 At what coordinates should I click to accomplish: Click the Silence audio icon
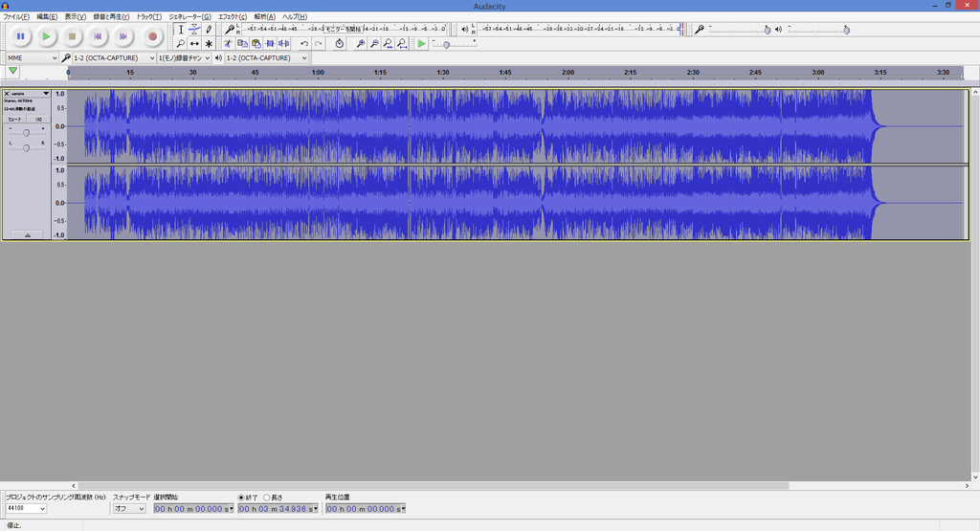pyautogui.click(x=283, y=44)
